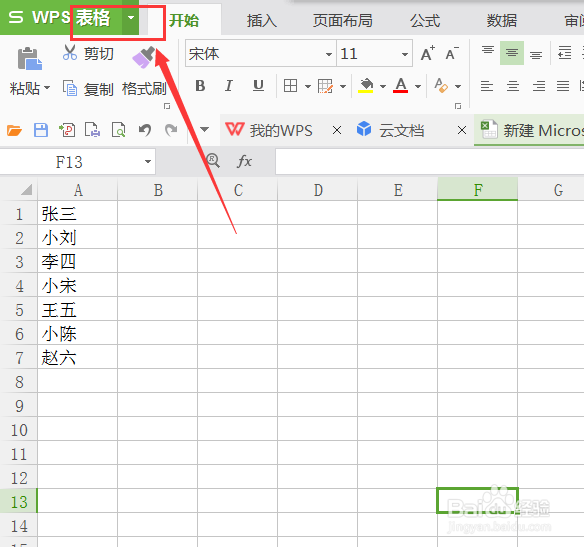Image resolution: width=584 pixels, height=547 pixels.
Task: Expand clear format dropdown arrow
Action: [x=458, y=86]
